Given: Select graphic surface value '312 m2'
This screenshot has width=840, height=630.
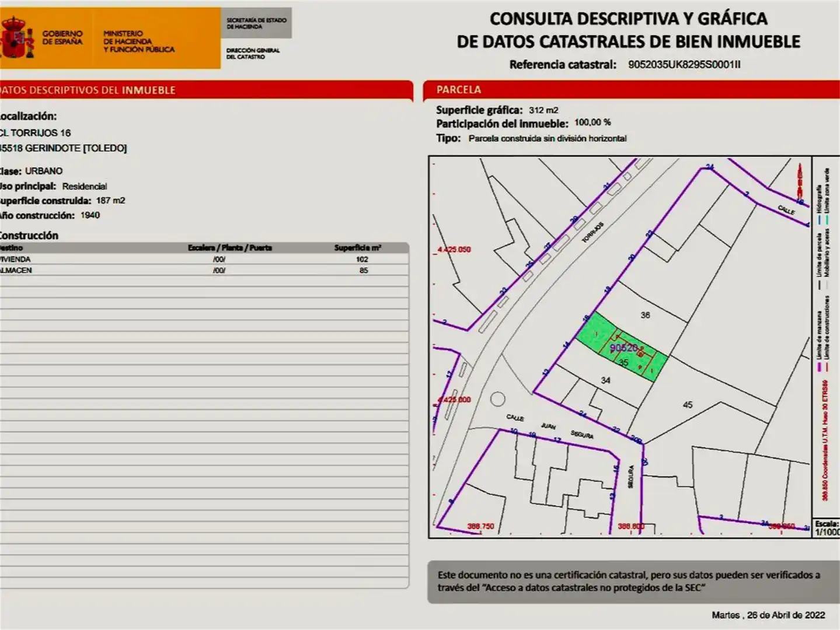Looking at the screenshot, I should tap(543, 110).
